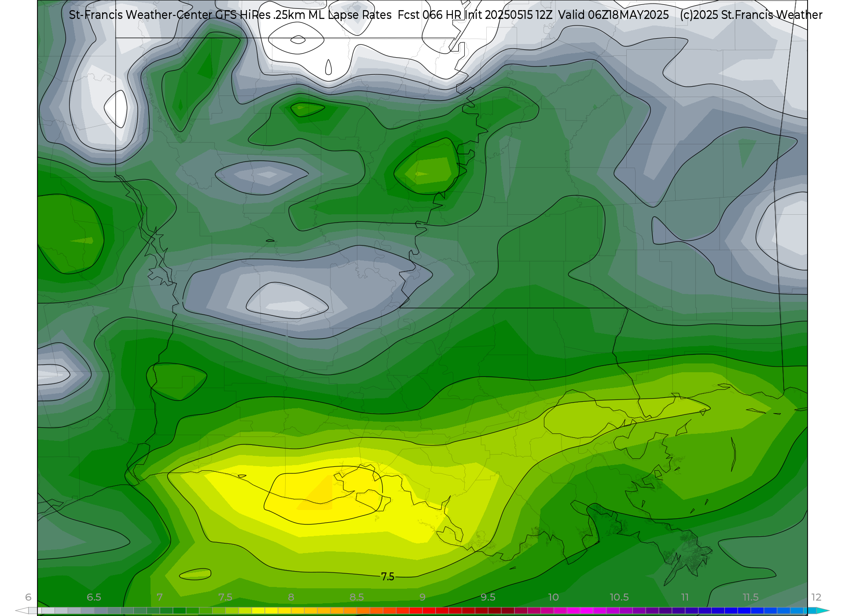Click the 'Valid 06Z18MAY2025' text
845x616 pixels.
pyautogui.click(x=614, y=15)
